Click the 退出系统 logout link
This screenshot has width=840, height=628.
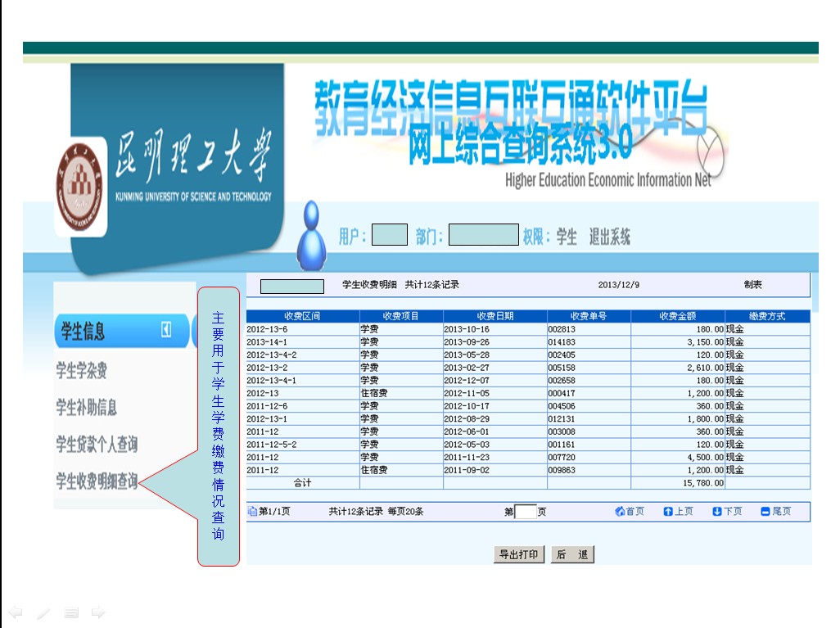click(x=610, y=237)
